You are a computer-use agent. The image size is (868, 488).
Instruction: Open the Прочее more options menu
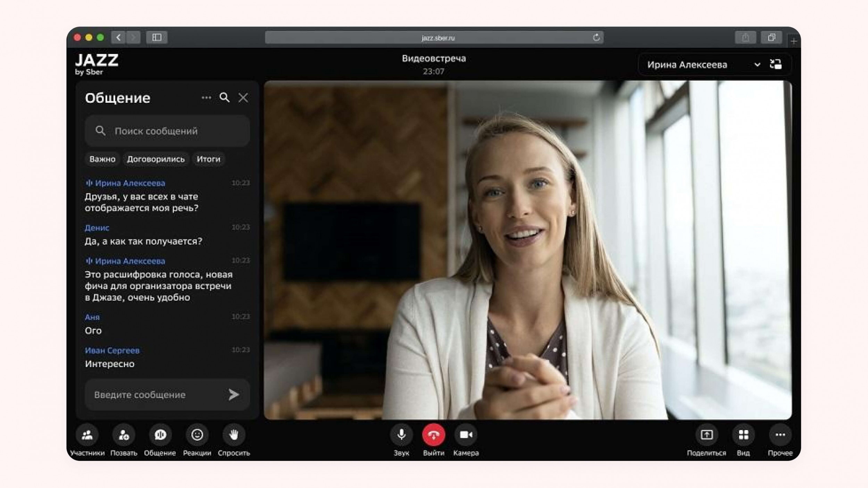coord(780,435)
